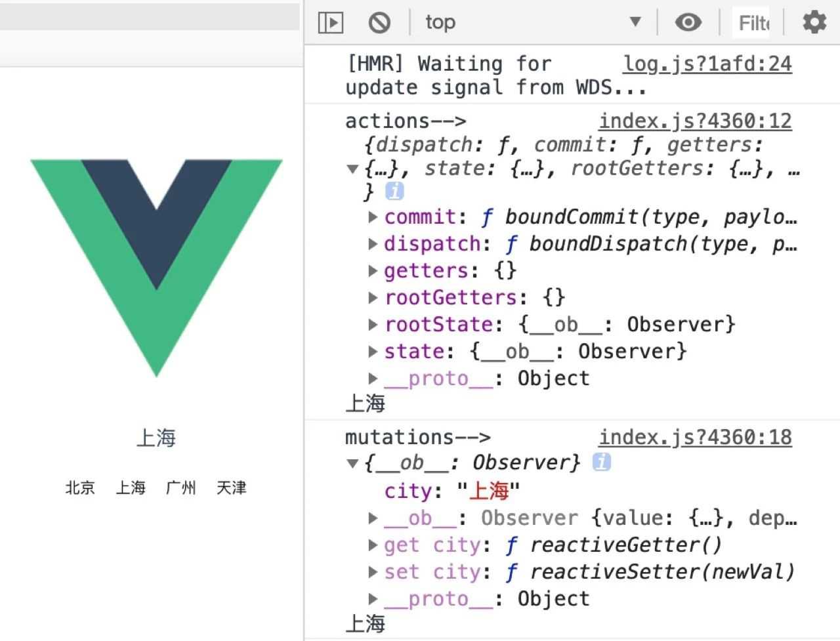Select the mutations--> log message text

pyautogui.click(x=418, y=438)
